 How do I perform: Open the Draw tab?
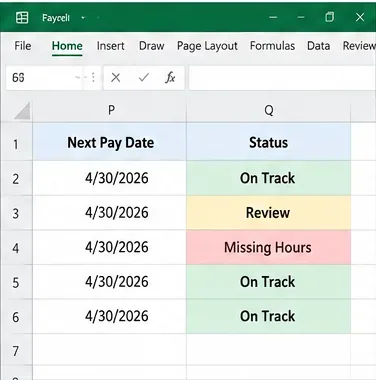pyautogui.click(x=152, y=46)
